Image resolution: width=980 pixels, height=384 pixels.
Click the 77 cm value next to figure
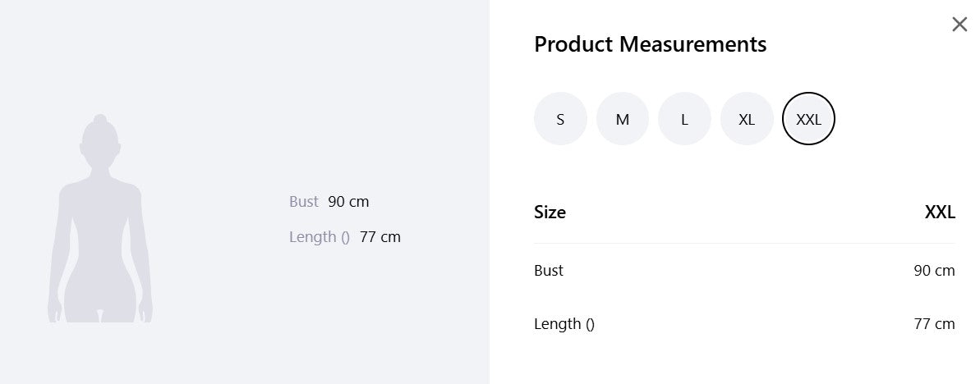(x=380, y=237)
